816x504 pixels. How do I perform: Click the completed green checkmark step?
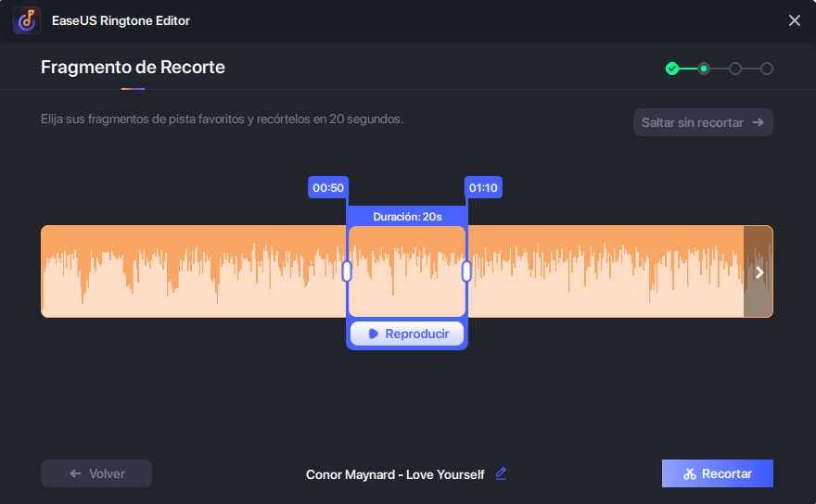pos(672,69)
